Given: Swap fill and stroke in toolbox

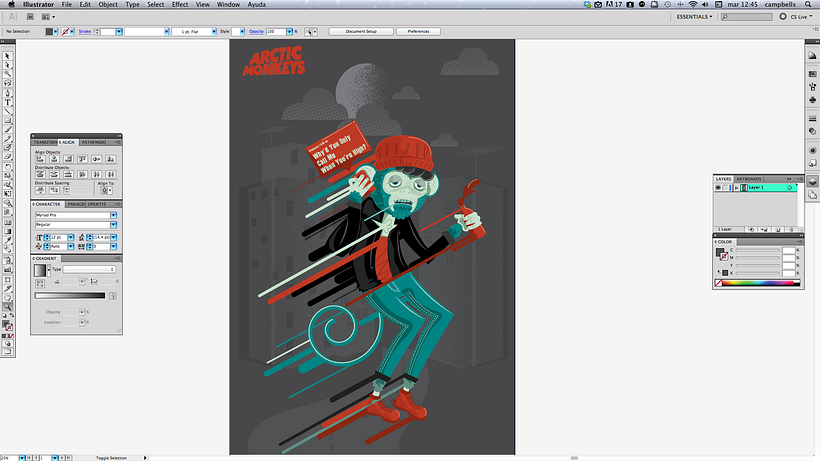Looking at the screenshot, I should (12, 316).
